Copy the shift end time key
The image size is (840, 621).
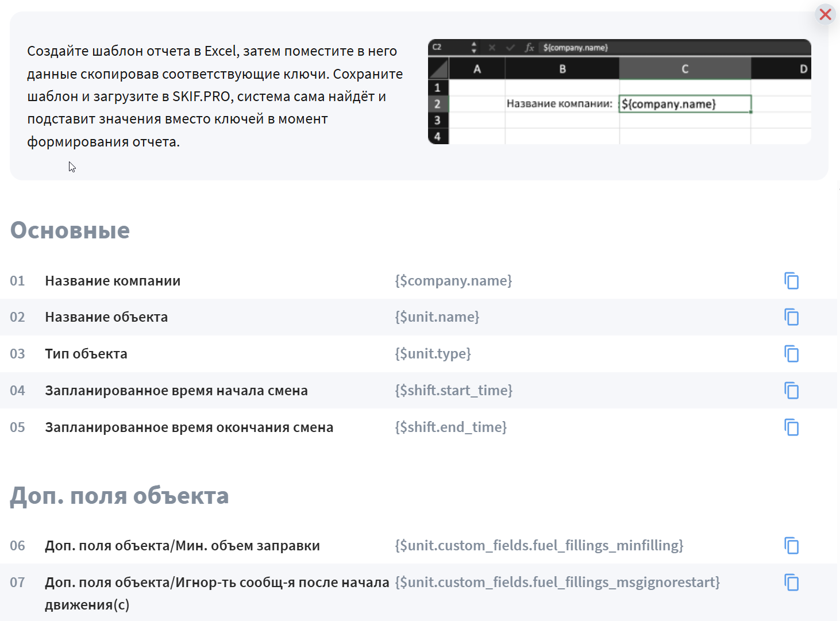792,427
